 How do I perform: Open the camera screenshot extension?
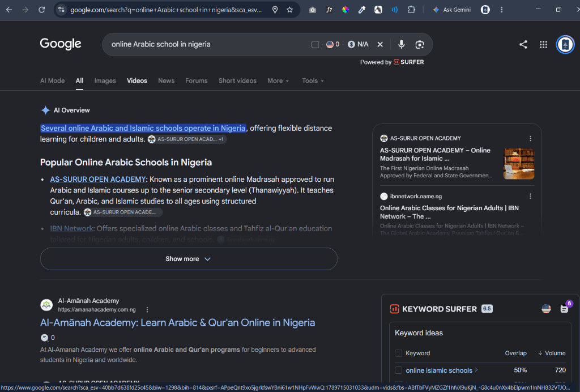pos(313,10)
